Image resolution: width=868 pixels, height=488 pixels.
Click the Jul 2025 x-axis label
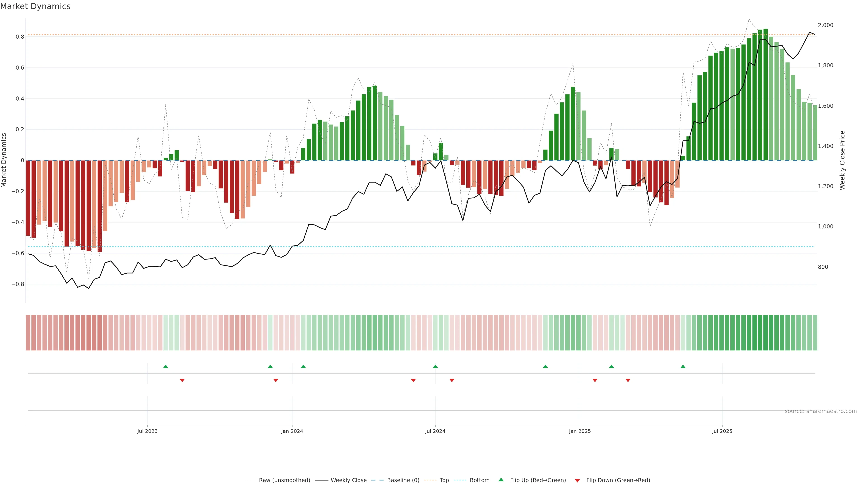point(722,431)
